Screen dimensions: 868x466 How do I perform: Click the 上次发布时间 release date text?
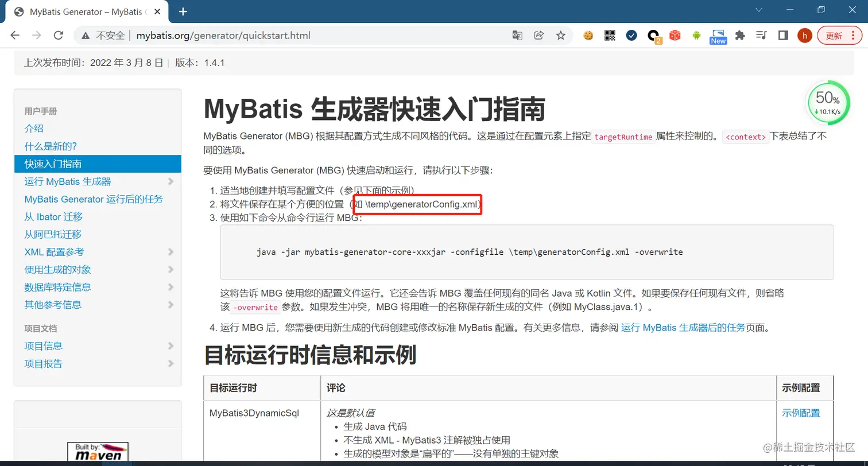pyautogui.click(x=94, y=63)
